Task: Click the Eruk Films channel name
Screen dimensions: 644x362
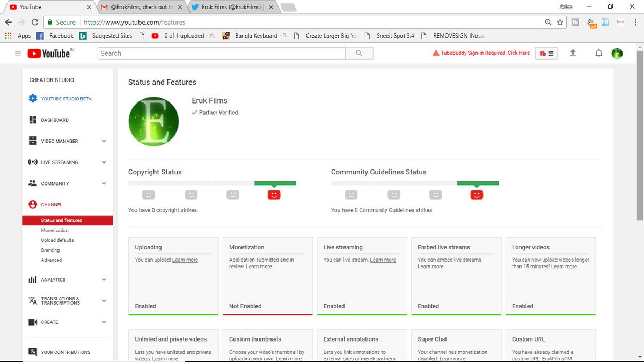Action: coord(209,100)
